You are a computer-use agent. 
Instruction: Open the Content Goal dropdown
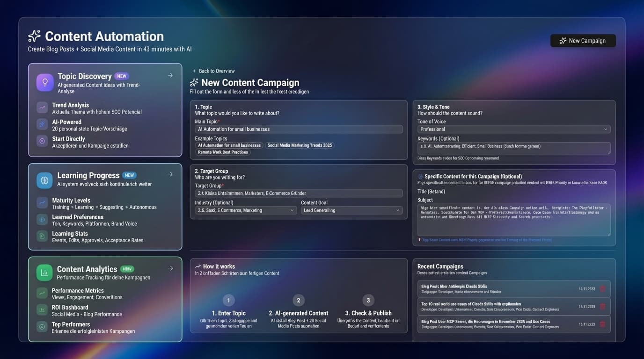coord(351,210)
